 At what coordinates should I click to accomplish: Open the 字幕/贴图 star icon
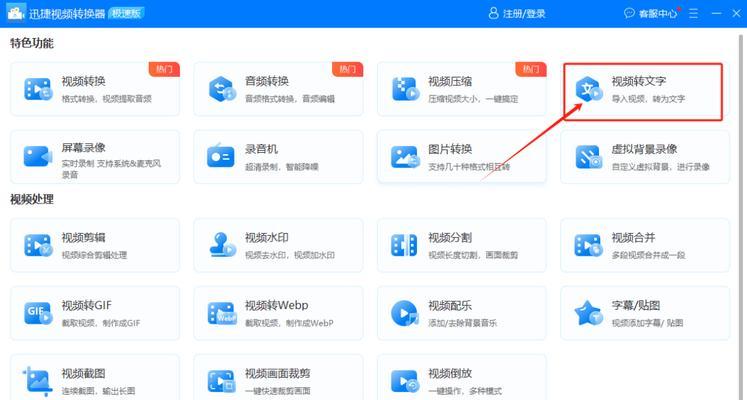(589, 313)
